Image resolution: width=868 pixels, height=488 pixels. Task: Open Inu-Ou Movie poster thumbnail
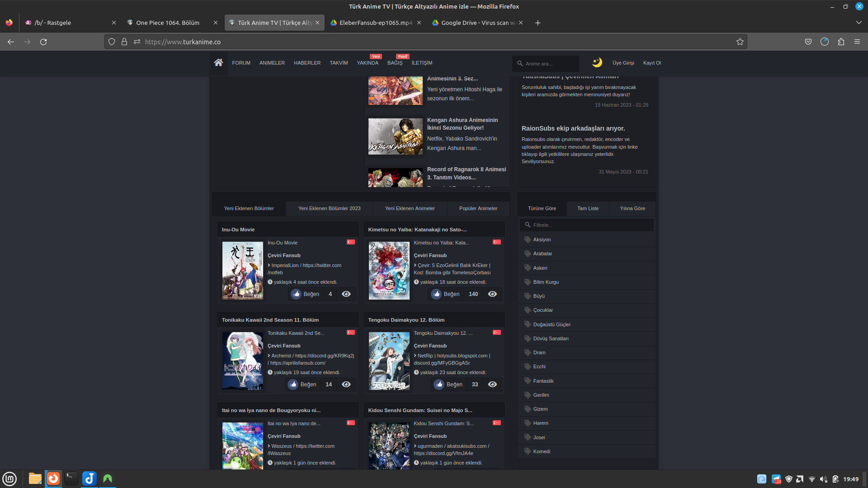click(242, 271)
